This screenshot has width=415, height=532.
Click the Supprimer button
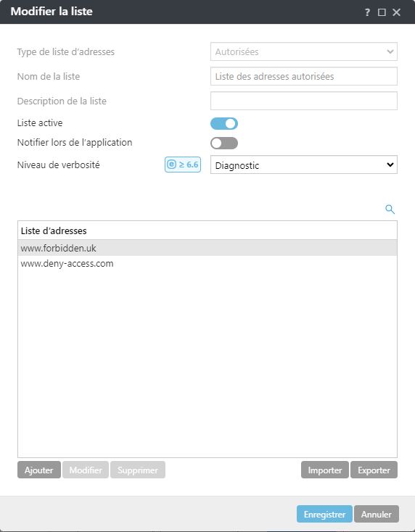[138, 470]
